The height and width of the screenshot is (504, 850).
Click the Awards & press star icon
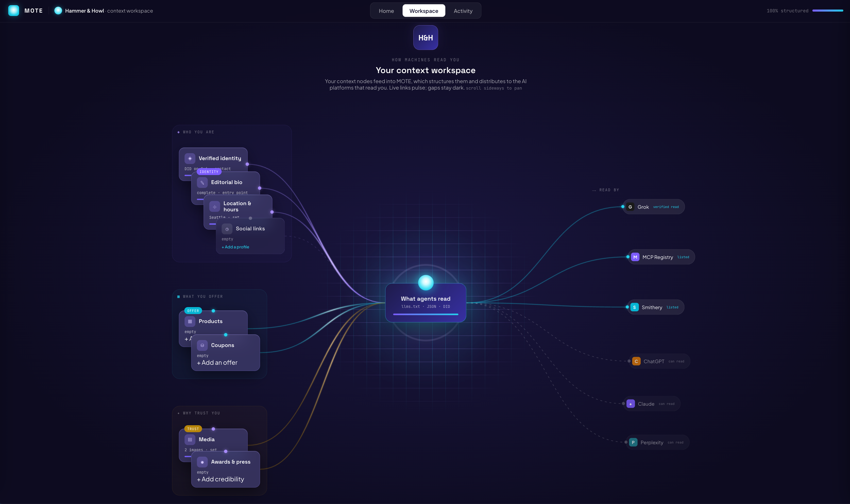[202, 462]
